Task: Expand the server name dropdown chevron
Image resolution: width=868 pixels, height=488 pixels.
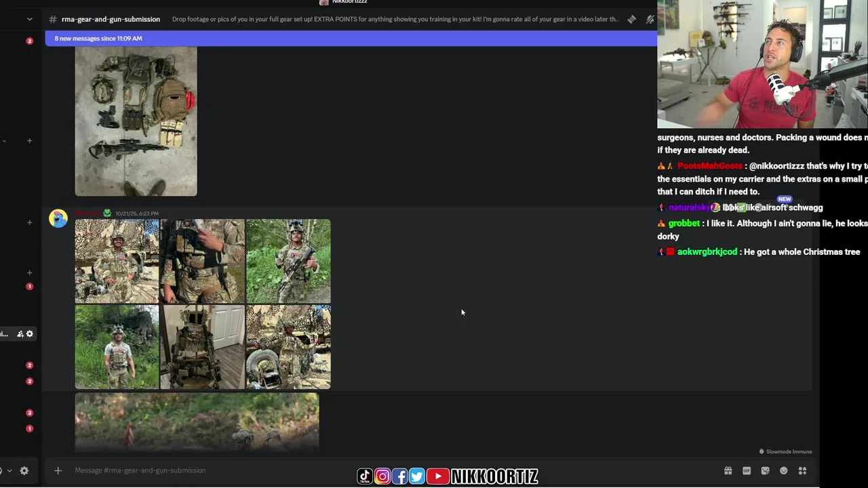Action: (x=29, y=19)
